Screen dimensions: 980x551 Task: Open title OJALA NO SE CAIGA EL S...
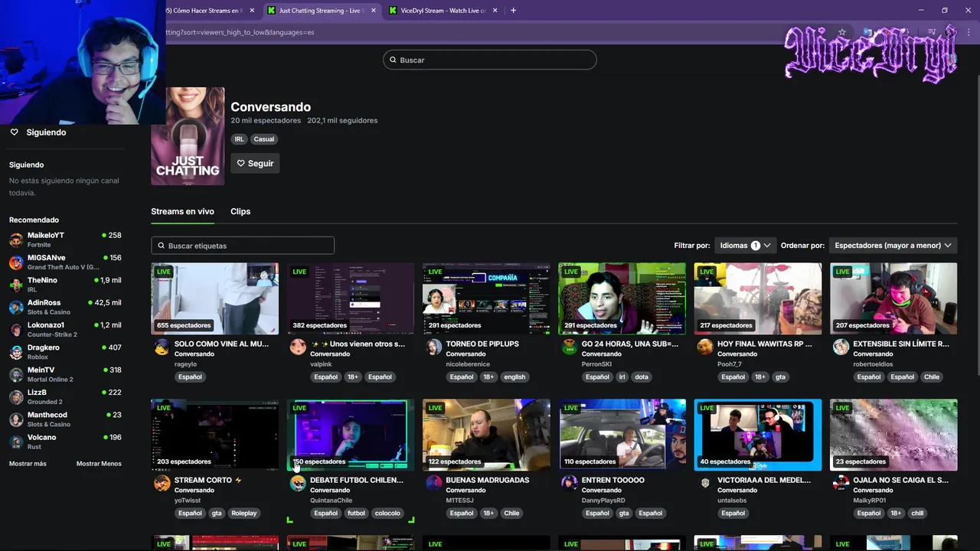point(900,480)
